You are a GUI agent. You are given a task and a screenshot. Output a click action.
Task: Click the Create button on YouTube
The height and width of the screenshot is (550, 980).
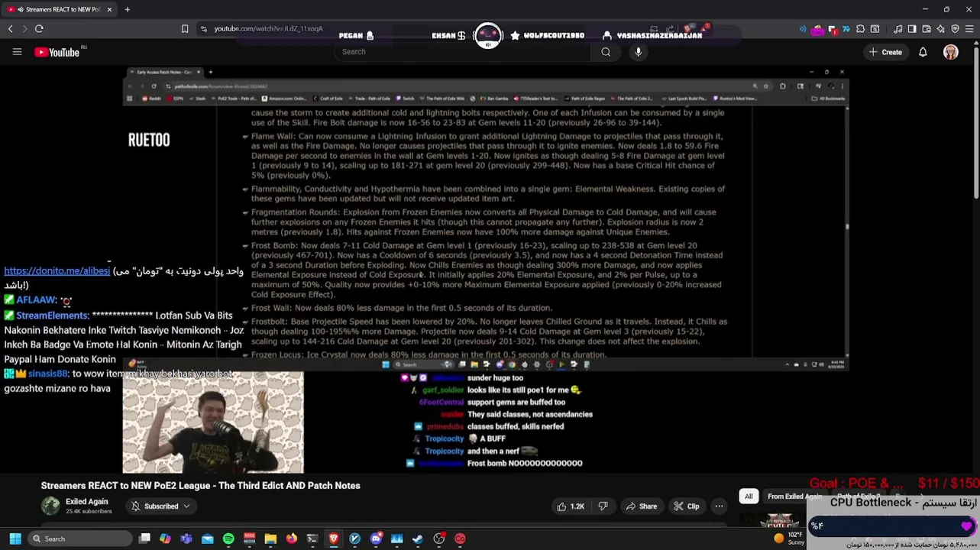tap(885, 52)
